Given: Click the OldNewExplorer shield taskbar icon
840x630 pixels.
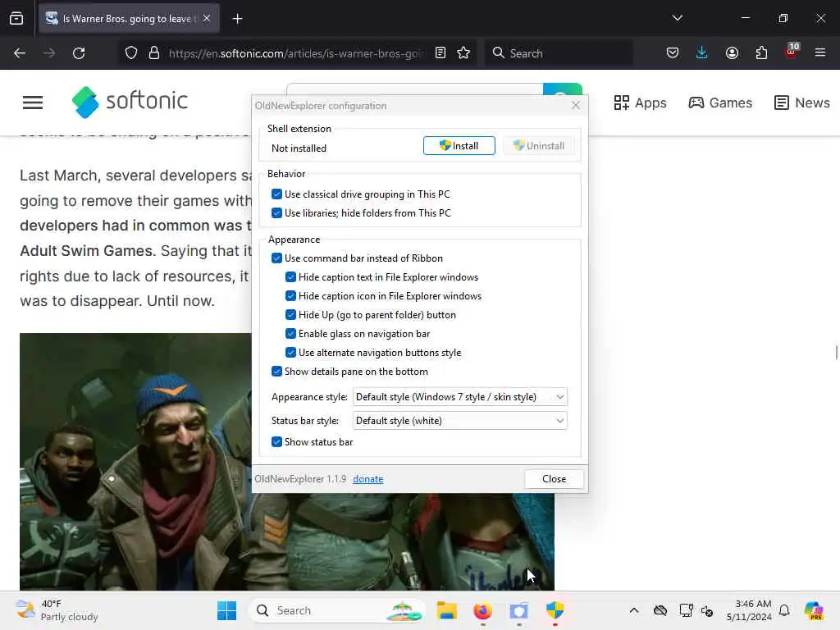Looking at the screenshot, I should pyautogui.click(x=555, y=610).
